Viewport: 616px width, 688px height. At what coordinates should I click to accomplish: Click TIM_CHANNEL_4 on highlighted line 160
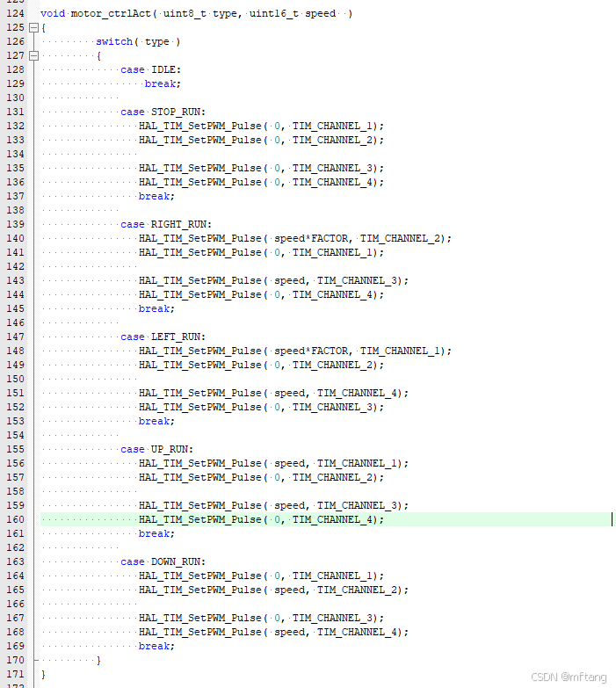(x=332, y=519)
